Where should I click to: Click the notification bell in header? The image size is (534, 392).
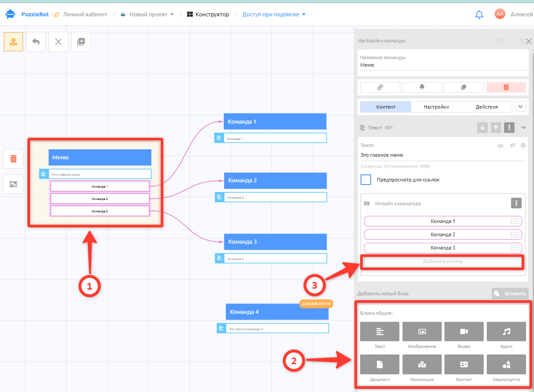tap(479, 15)
